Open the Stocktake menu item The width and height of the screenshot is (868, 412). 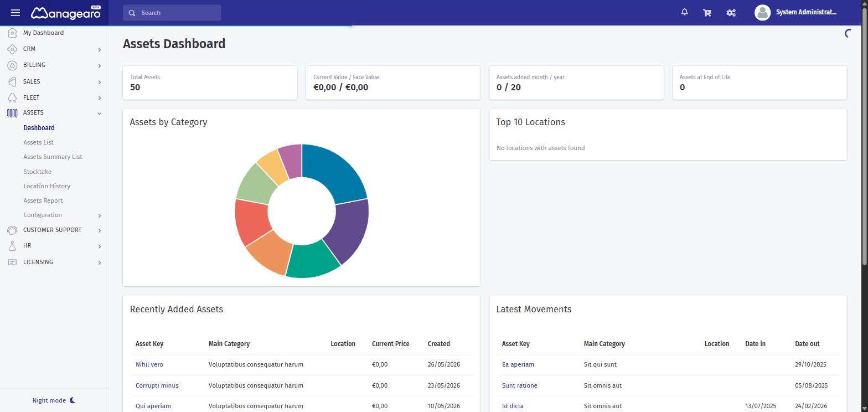[x=37, y=172]
